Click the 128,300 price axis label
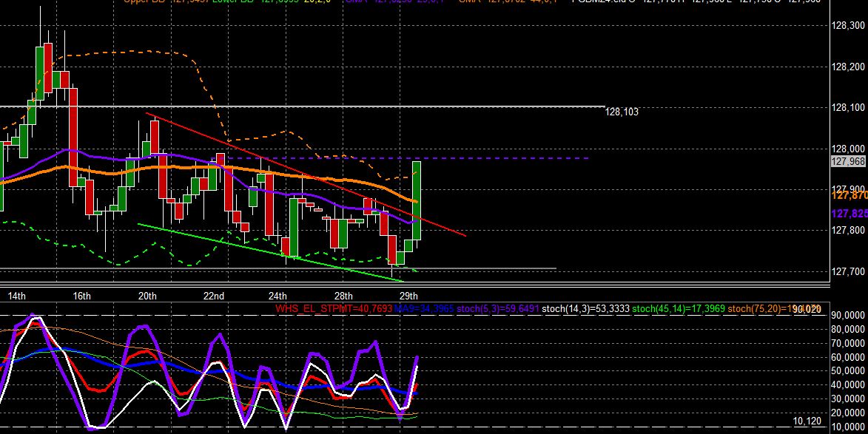The width and height of the screenshot is (868, 434). [x=848, y=25]
